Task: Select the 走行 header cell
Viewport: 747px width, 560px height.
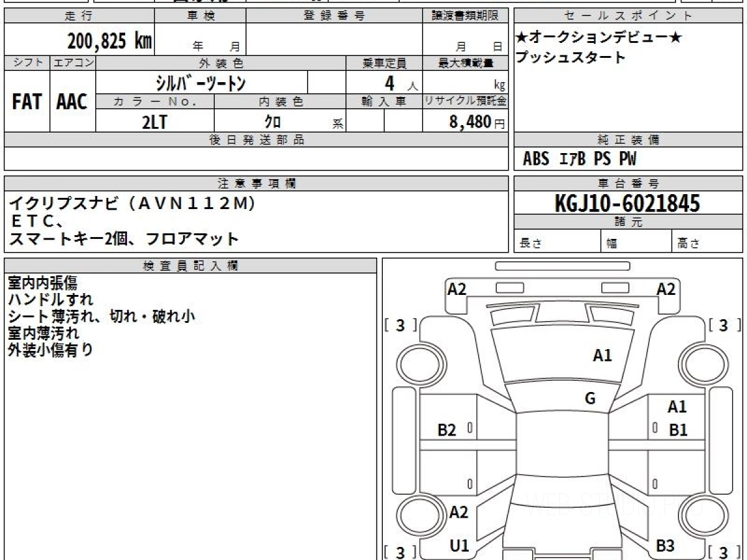Action: coord(79,16)
